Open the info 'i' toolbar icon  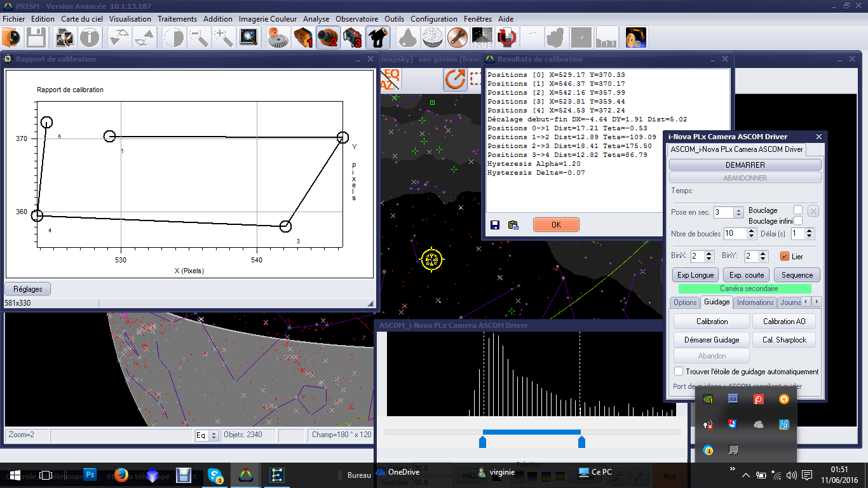(90, 38)
